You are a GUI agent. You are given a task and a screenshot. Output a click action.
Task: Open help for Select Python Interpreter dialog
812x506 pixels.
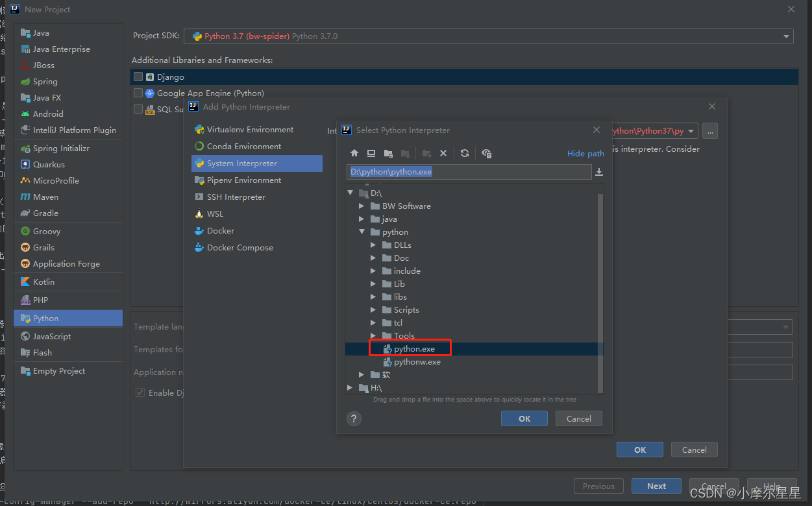354,418
